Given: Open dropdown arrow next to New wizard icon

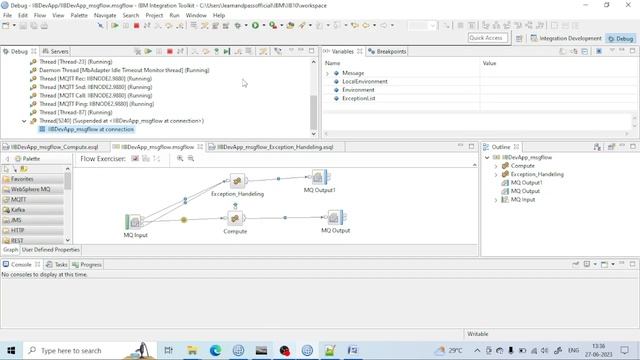Looking at the screenshot, I should (x=14, y=26).
